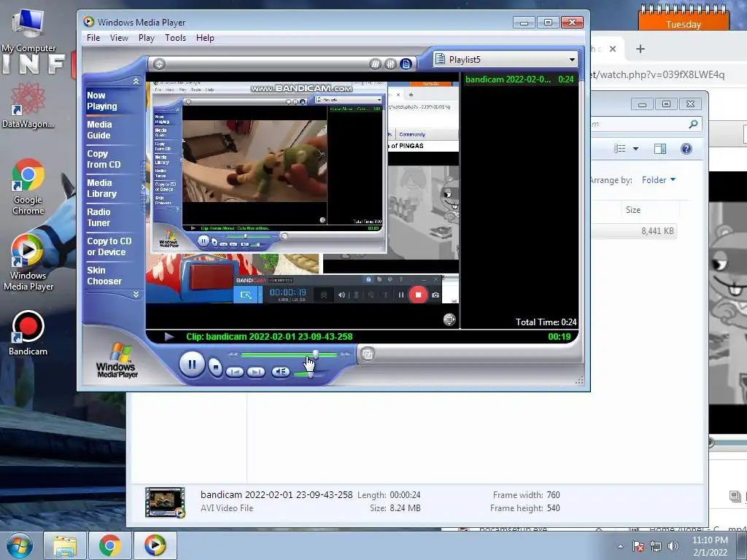Viewport: 747px width, 560px height.
Task: Open the View menu
Action: click(119, 38)
